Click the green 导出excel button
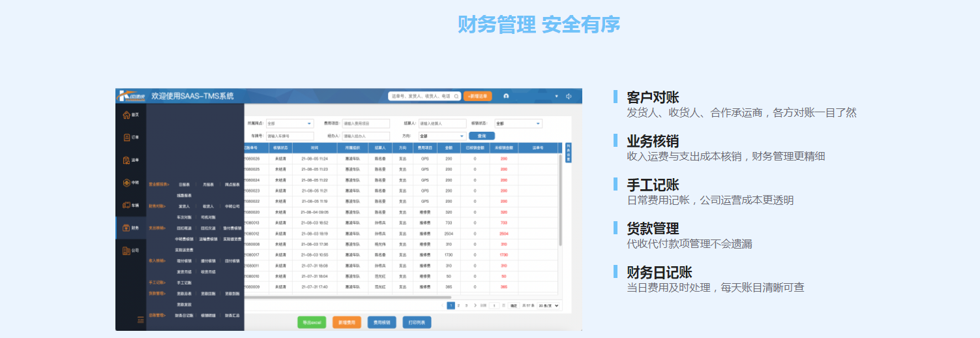 point(312,322)
